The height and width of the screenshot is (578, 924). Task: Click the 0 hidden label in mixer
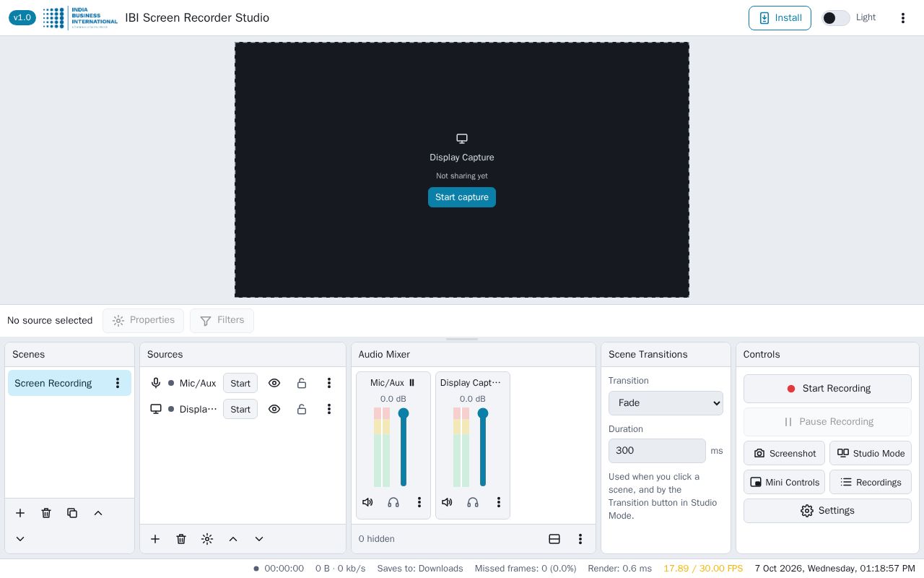coord(377,539)
